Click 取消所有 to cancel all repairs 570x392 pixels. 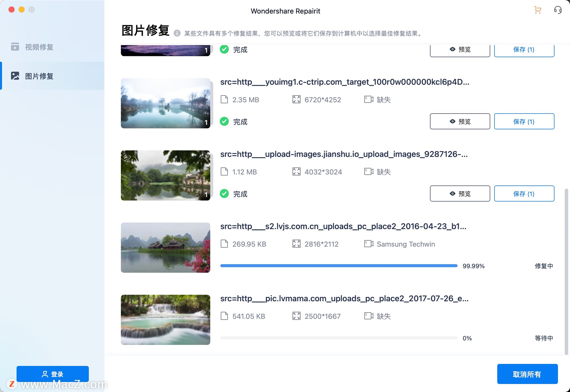pos(527,374)
